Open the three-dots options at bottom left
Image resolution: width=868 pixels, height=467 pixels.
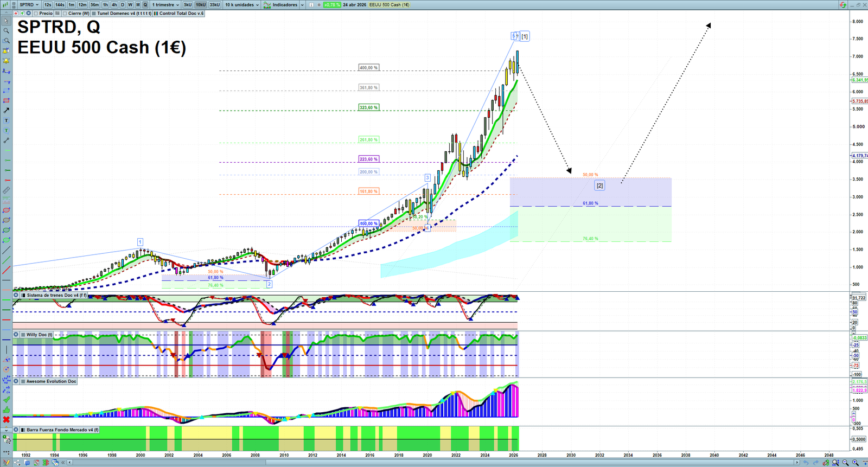[x=6, y=451]
